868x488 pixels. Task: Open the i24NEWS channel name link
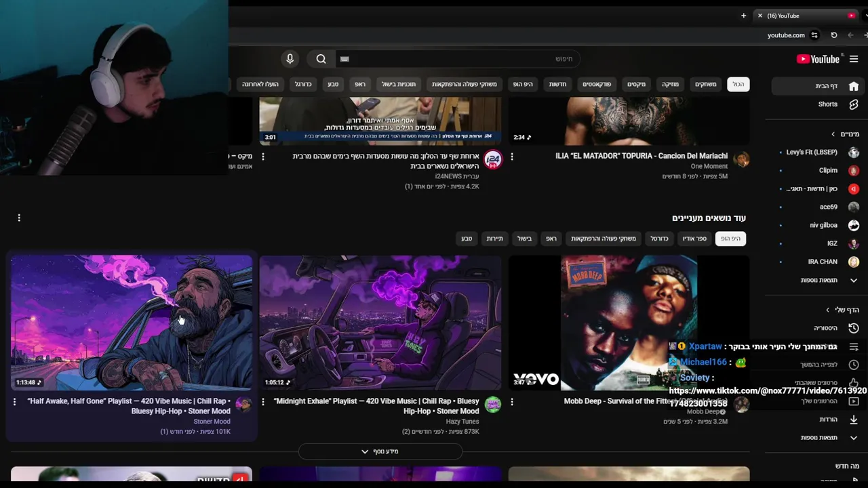(457, 176)
